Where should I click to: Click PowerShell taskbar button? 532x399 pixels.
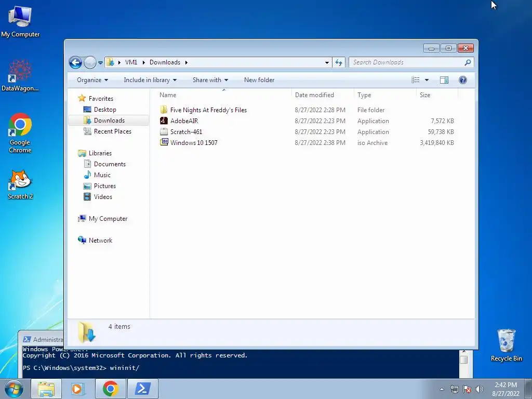[143, 389]
